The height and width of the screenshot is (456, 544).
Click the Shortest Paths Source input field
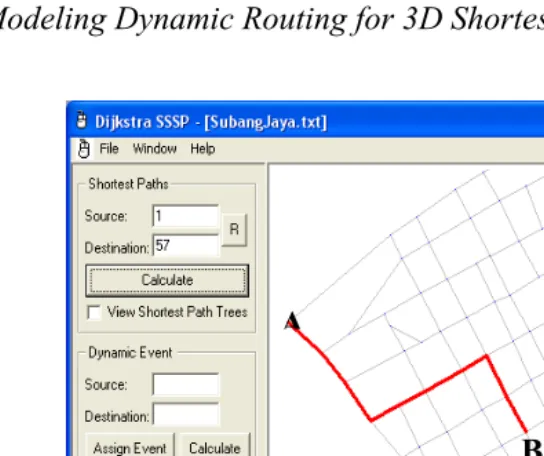click(186, 216)
